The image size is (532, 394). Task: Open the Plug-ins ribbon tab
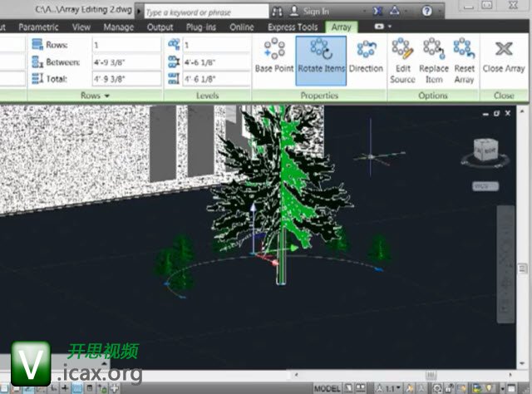(201, 27)
